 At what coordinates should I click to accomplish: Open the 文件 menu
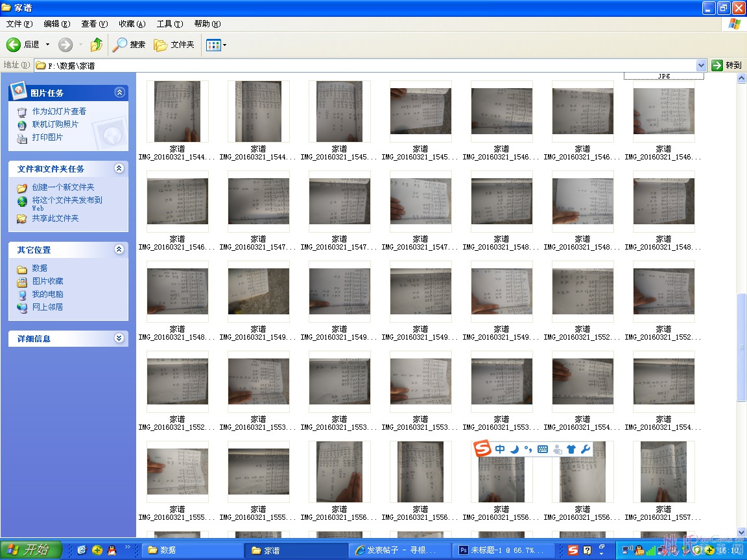(19, 24)
